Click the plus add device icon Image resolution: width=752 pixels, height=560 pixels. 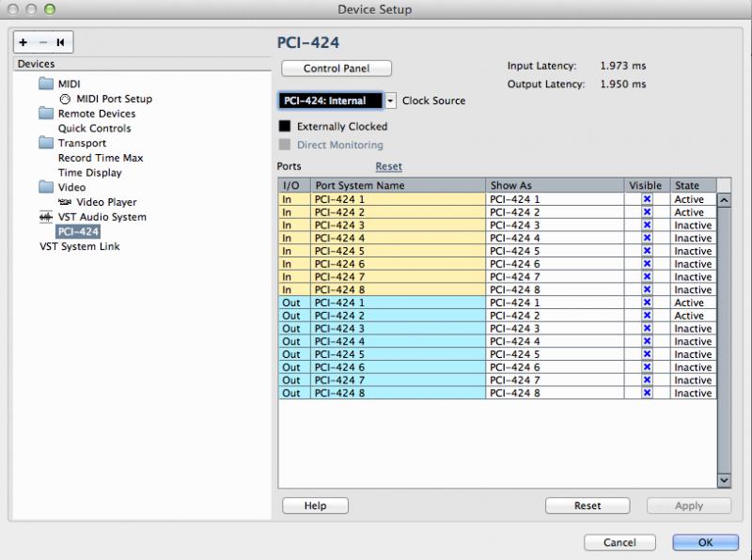(x=23, y=42)
